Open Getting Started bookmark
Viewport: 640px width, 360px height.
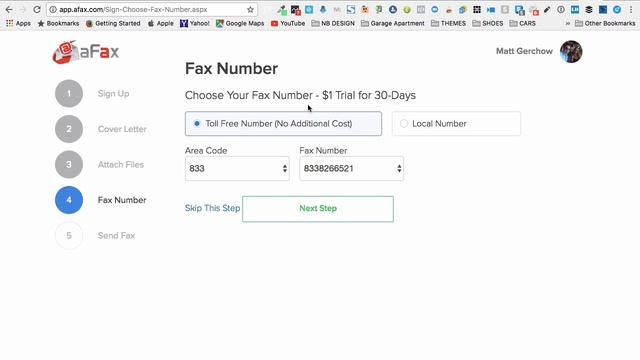tap(113, 23)
